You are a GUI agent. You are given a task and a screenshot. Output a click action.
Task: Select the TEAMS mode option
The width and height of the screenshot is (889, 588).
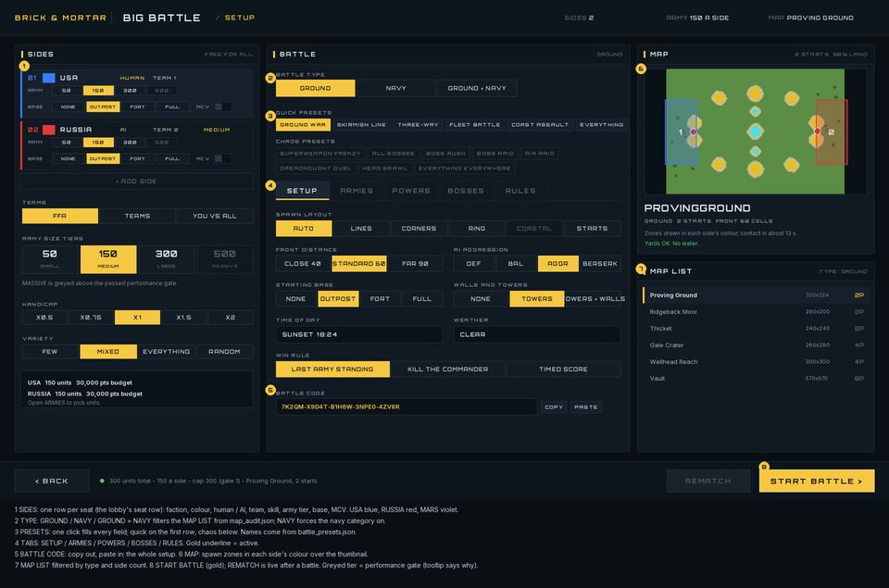click(x=137, y=216)
